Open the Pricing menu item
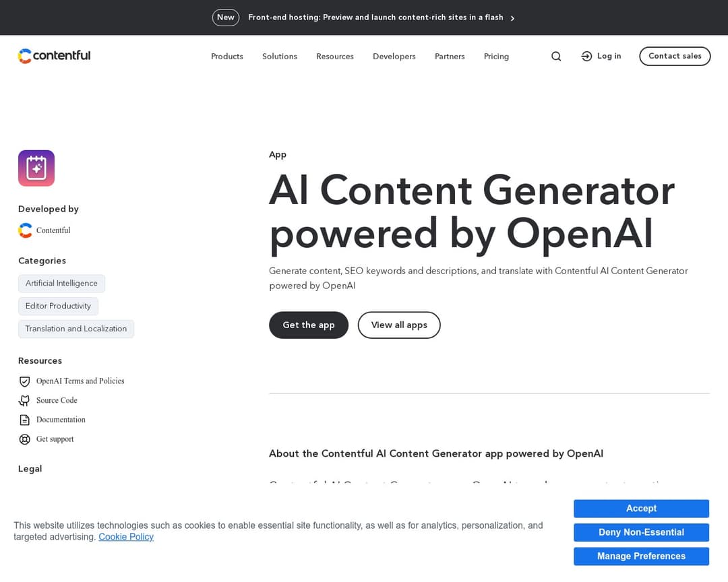This screenshot has width=728, height=582. coord(496,57)
